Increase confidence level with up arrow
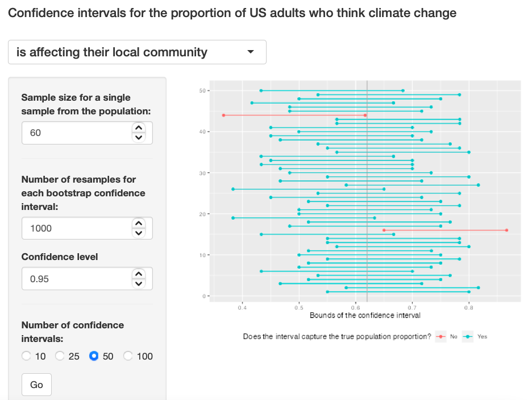The width and height of the screenshot is (532, 400). 139,275
